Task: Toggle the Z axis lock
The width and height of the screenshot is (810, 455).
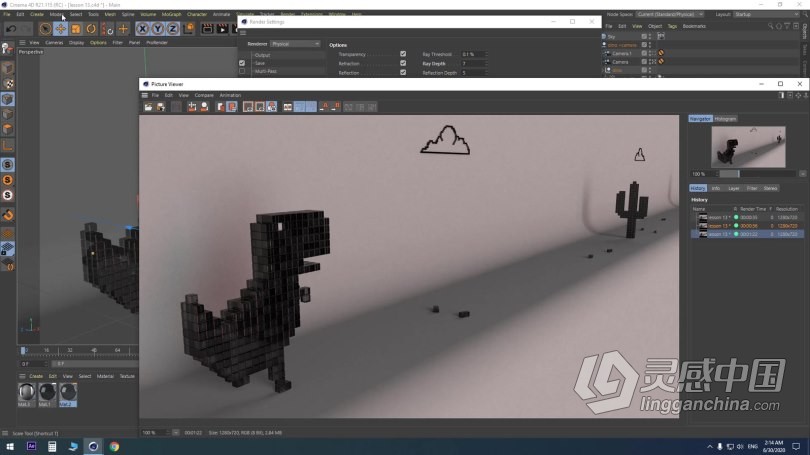Action: [x=173, y=29]
